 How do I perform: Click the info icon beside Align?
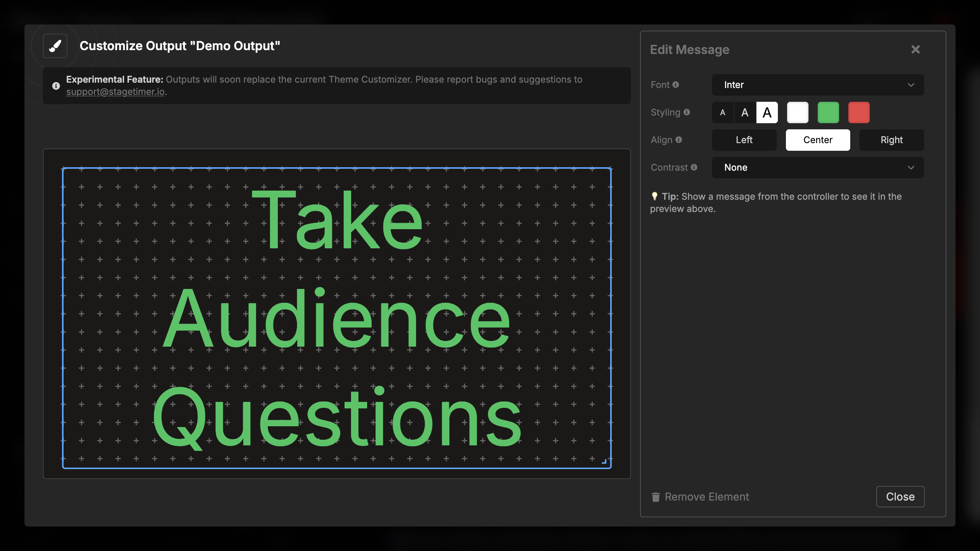pyautogui.click(x=679, y=140)
